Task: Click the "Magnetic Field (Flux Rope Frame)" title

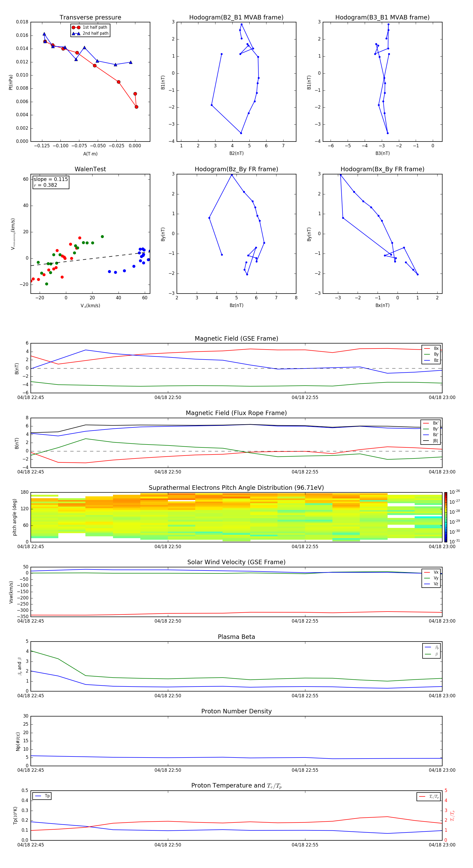Action: 236,413
